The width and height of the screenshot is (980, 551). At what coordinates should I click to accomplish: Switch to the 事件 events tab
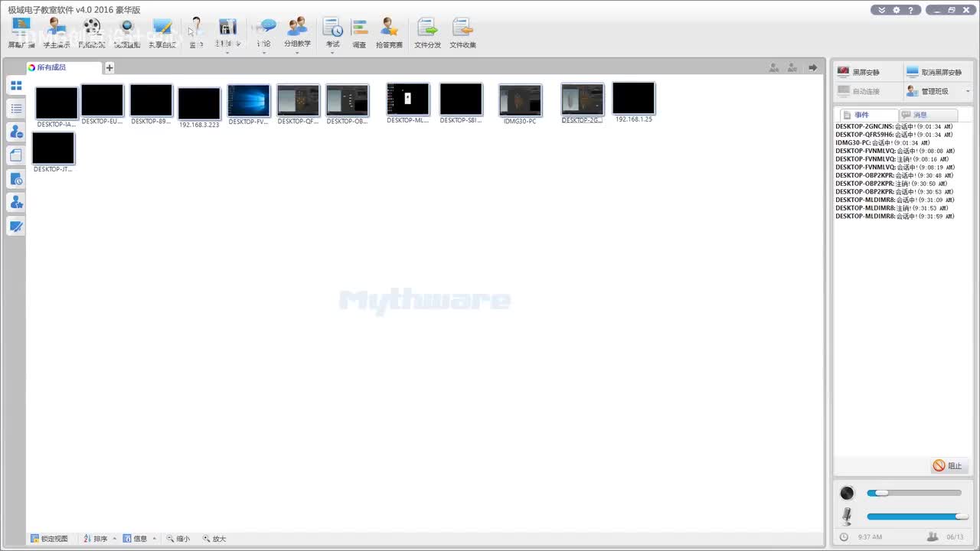coord(868,115)
